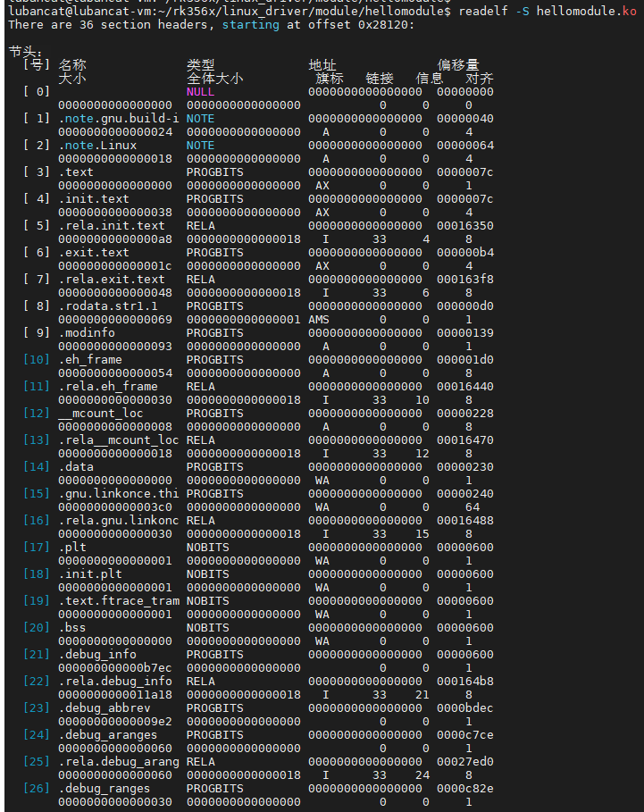The image size is (644, 812).
Task: Click the 地址 column header
Action: pyautogui.click(x=322, y=64)
